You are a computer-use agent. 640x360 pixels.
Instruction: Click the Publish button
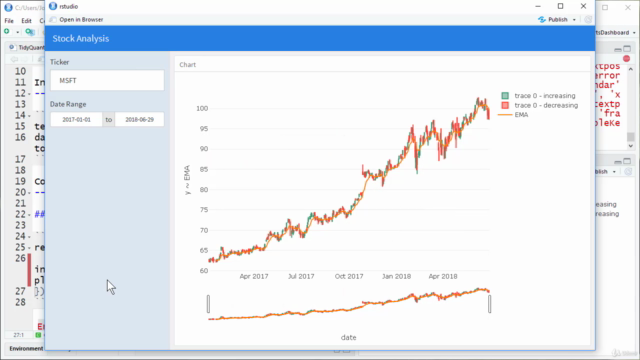pyautogui.click(x=558, y=20)
